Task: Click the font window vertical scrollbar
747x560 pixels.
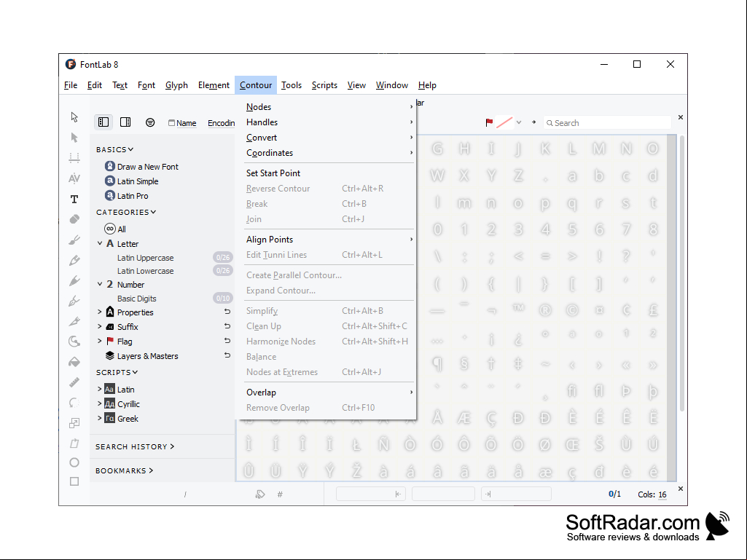Action: pos(682,274)
